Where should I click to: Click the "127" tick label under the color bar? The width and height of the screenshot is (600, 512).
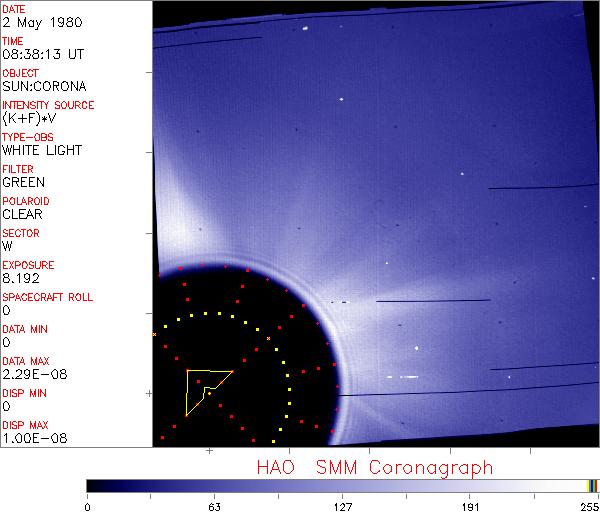pos(343,505)
